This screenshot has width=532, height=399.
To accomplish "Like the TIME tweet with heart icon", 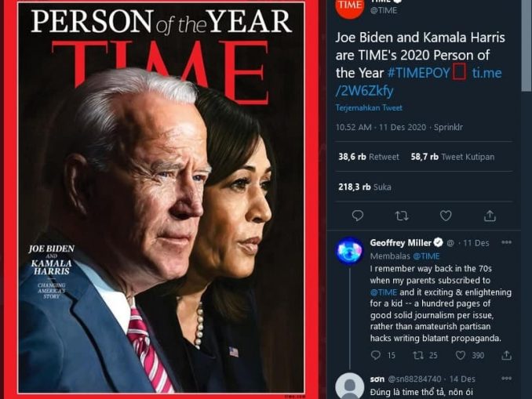I will click(446, 216).
